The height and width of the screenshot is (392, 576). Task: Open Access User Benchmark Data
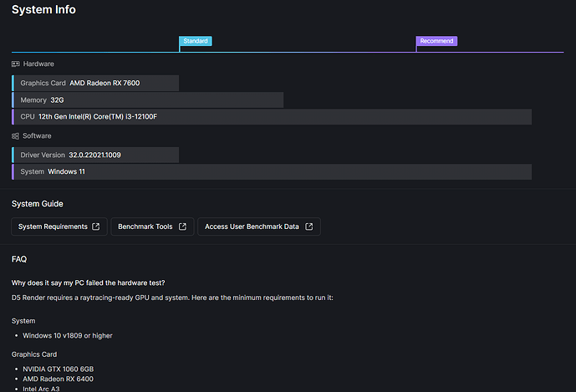tap(258, 227)
